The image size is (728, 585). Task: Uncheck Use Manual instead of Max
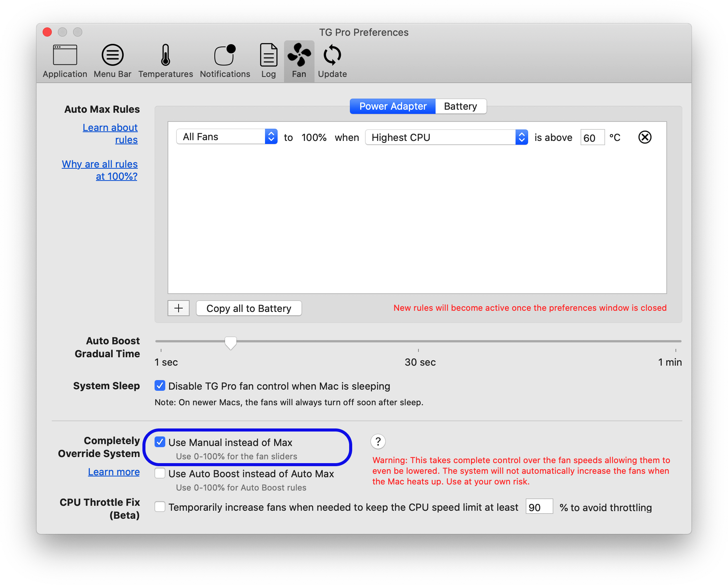(160, 442)
